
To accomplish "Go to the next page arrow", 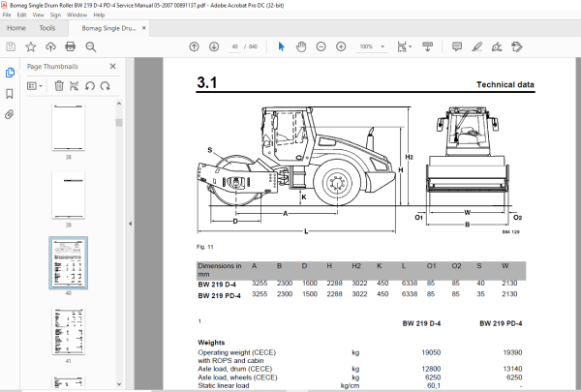I will (x=214, y=46).
